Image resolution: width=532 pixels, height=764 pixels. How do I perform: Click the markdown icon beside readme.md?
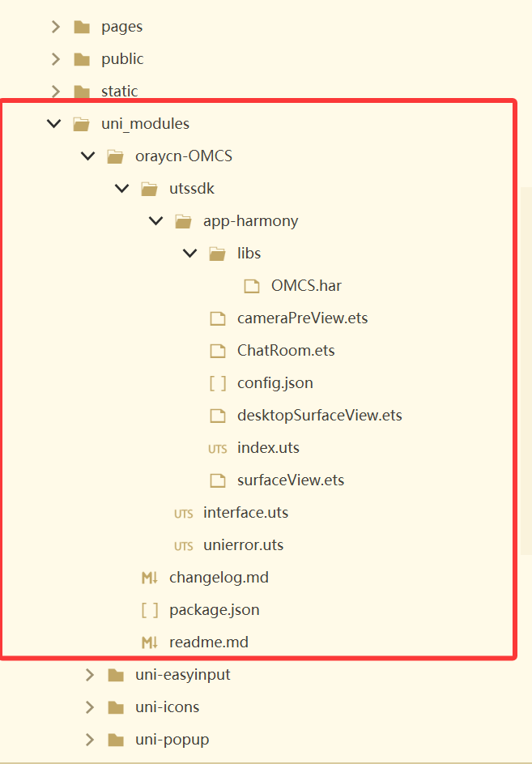pyautogui.click(x=150, y=642)
